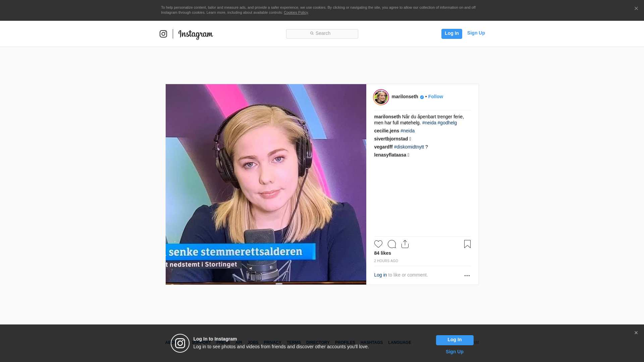644x362 pixels.
Task: Click Log In on bottom banner
Action: (454, 340)
